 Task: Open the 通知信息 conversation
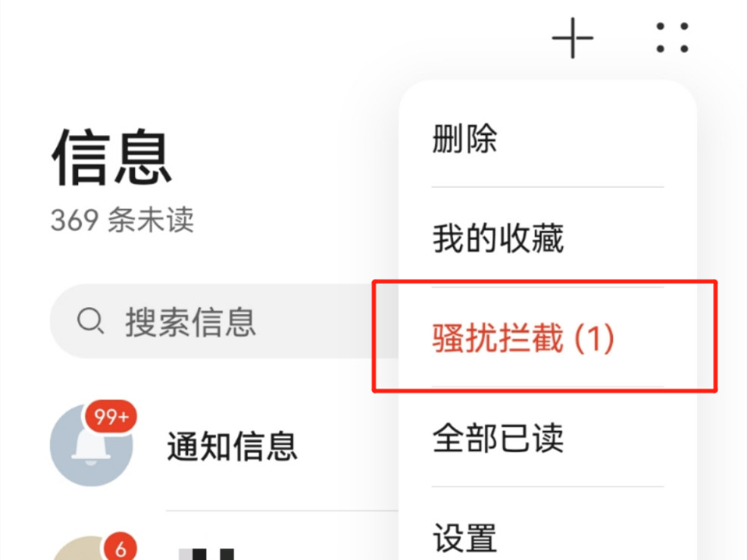pyautogui.click(x=224, y=446)
